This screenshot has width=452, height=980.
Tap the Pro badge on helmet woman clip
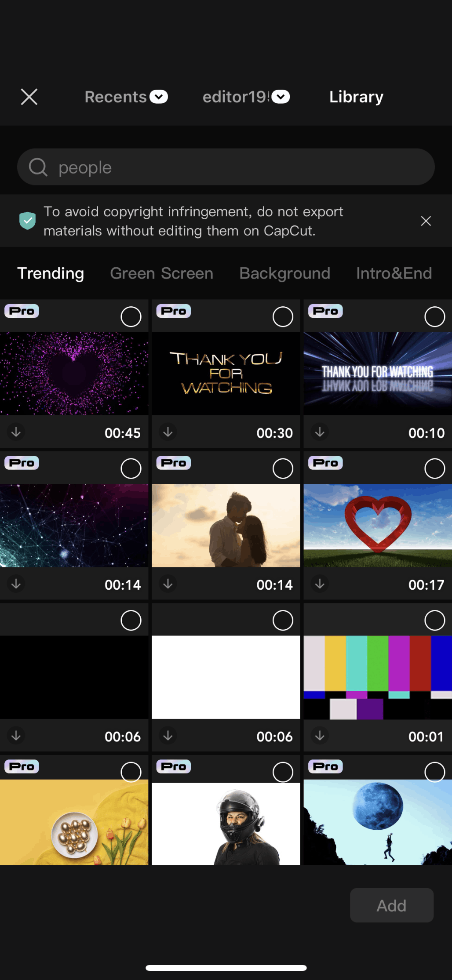pyautogui.click(x=174, y=766)
